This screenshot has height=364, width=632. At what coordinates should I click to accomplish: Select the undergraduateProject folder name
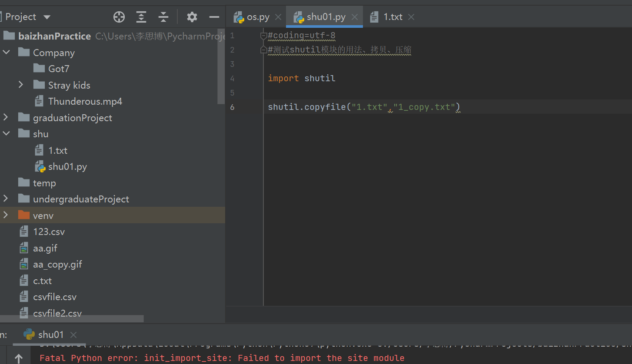pos(81,199)
